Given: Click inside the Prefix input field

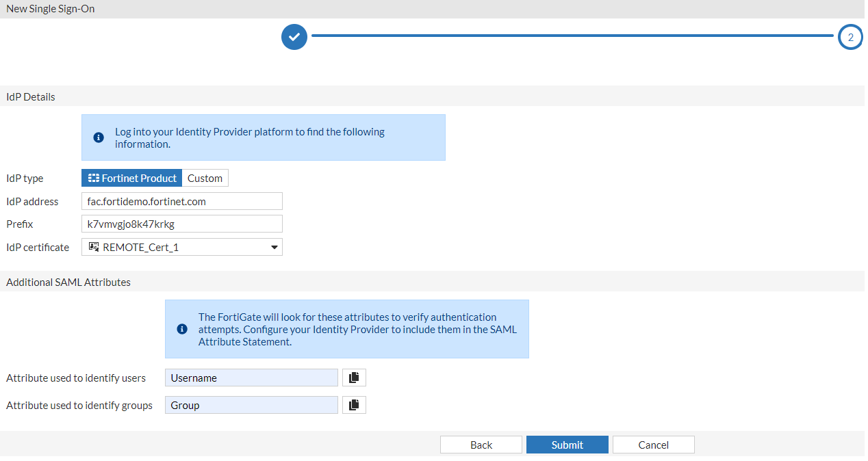Looking at the screenshot, I should (181, 224).
